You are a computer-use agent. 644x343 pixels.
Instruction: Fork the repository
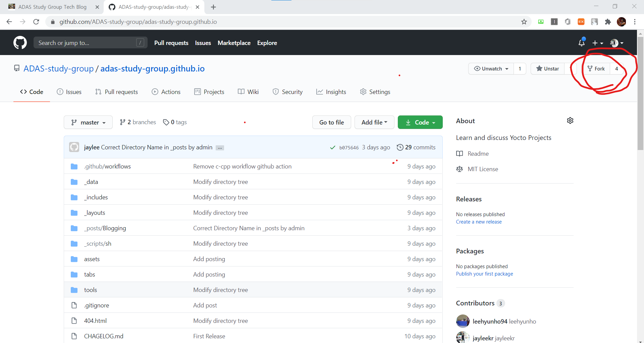point(596,68)
